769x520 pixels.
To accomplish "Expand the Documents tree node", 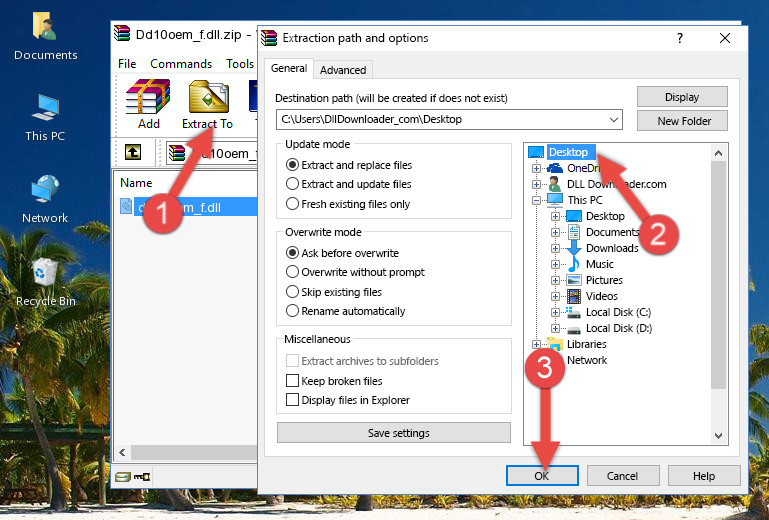I will click(x=555, y=233).
